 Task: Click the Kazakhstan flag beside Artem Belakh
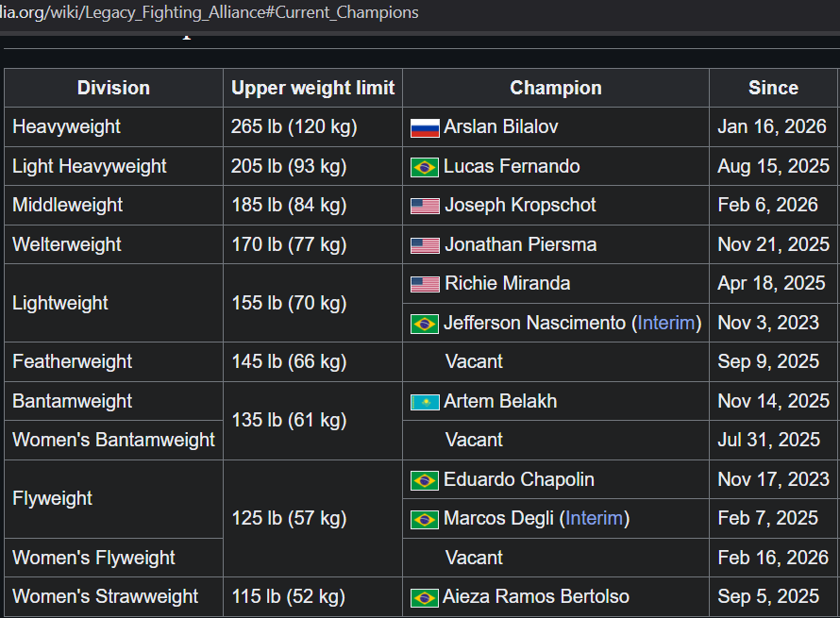[425, 402]
